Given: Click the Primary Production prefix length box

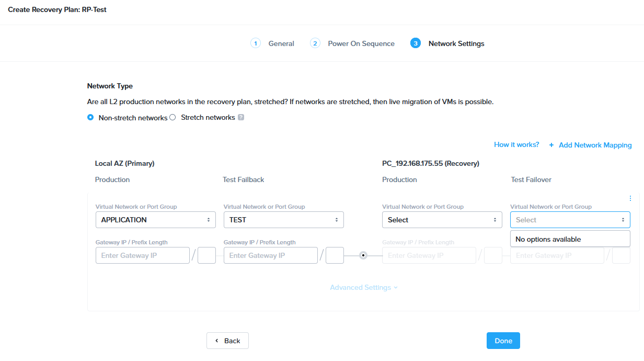Looking at the screenshot, I should [207, 255].
